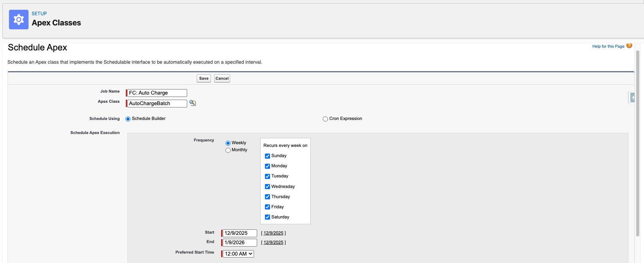Image resolution: width=644 pixels, height=263 pixels.
Task: Click the Apex Classes header title
Action: click(56, 23)
